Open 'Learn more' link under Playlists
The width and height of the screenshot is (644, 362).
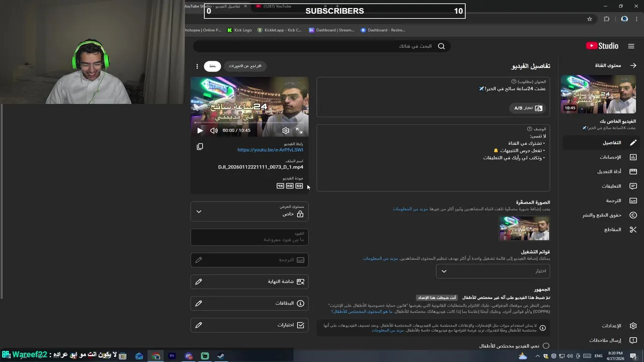click(380, 258)
